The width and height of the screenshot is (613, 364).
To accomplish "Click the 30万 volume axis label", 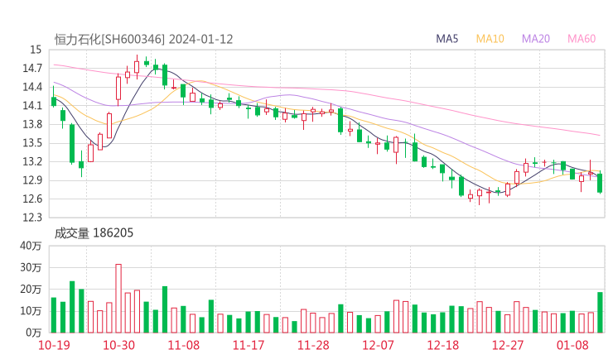I will pyautogui.click(x=31, y=267).
